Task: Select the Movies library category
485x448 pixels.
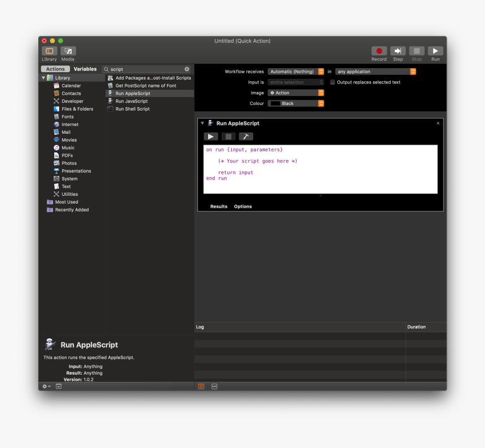Action: click(69, 140)
